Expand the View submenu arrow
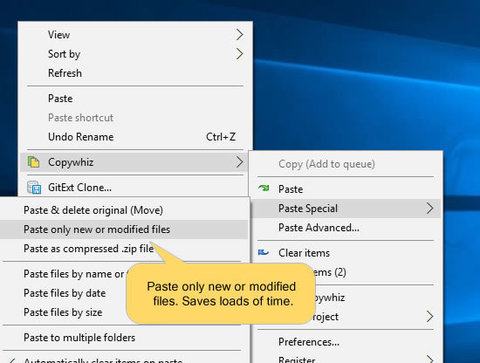The width and height of the screenshot is (480, 363). click(x=239, y=35)
